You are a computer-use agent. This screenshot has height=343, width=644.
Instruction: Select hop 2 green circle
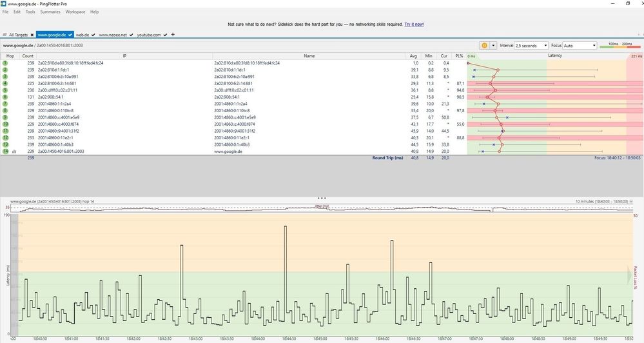click(5, 70)
